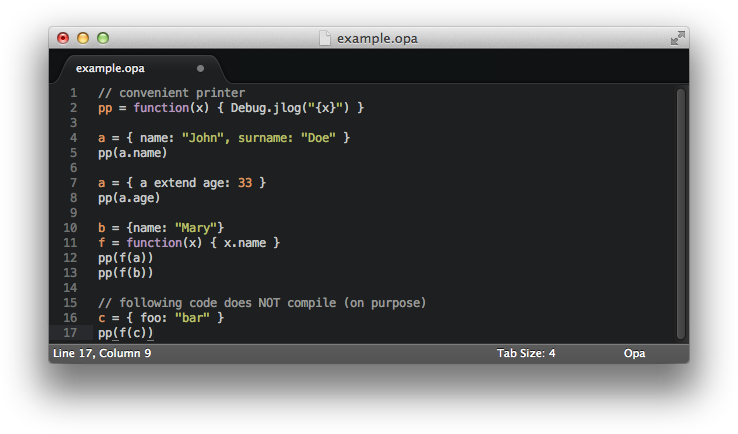Close the window with the red button
Viewport: 738px width, 434px height.
tap(63, 39)
